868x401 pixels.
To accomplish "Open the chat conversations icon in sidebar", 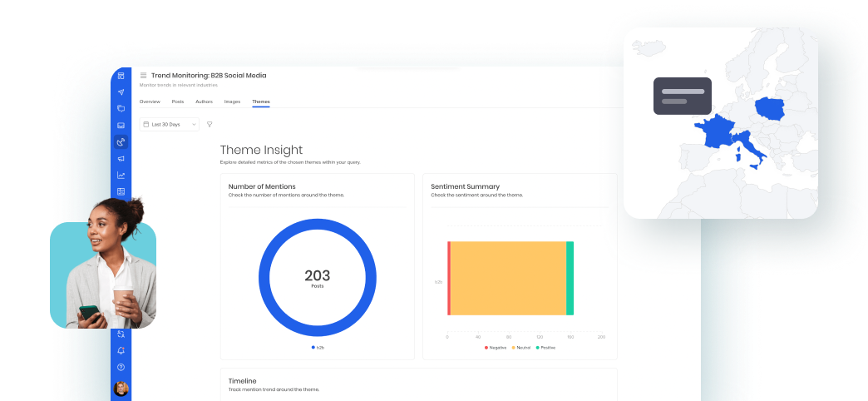I will pyautogui.click(x=121, y=108).
